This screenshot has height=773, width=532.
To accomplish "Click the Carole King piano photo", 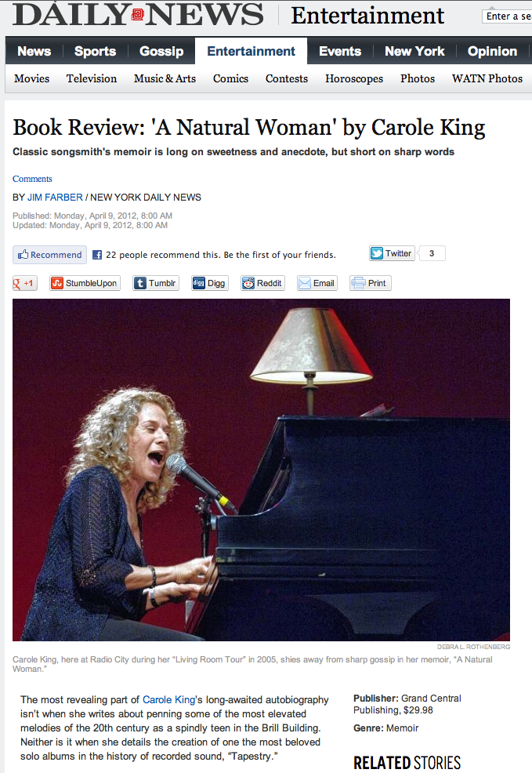I will (261, 470).
